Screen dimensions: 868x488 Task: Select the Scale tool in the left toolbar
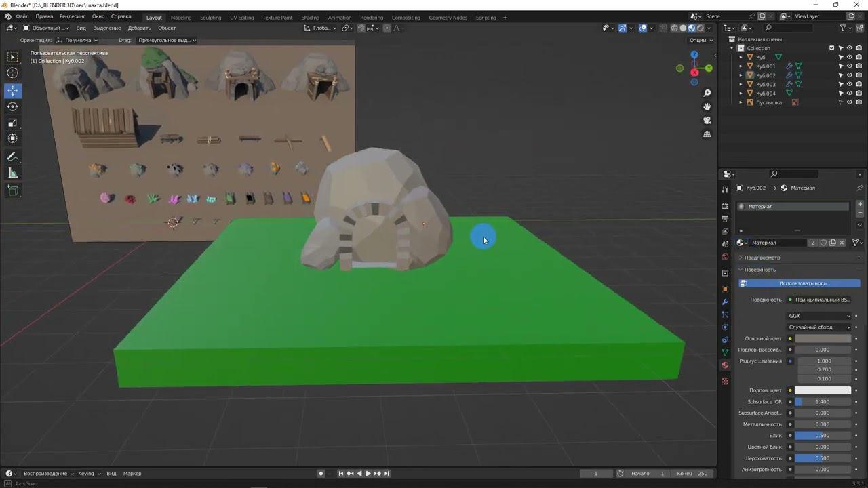coord(13,123)
